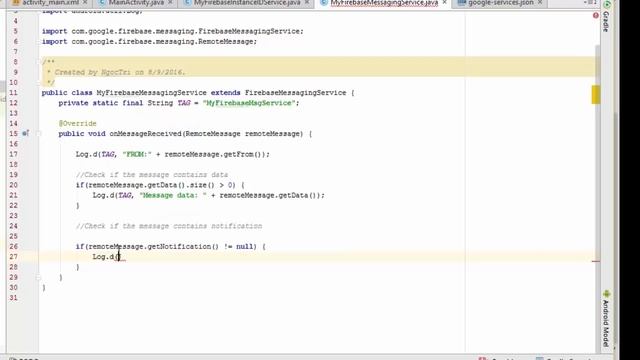Screen dimensions: 640x360
Task: Click line number 20 in the gutter
Action: pos(13,185)
